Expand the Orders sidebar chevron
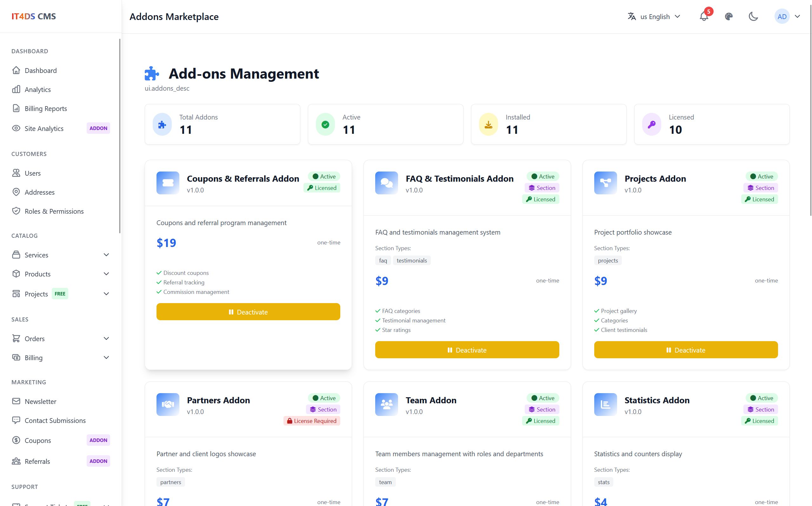812x506 pixels. (106, 339)
